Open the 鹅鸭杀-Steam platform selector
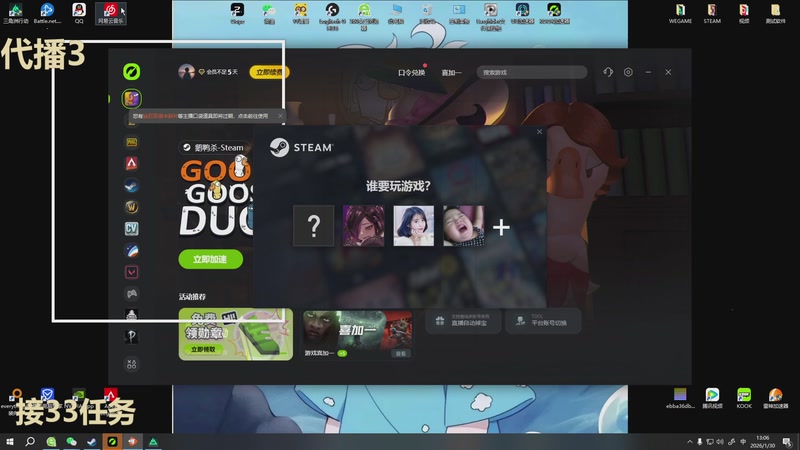800x450 pixels. [x=214, y=147]
